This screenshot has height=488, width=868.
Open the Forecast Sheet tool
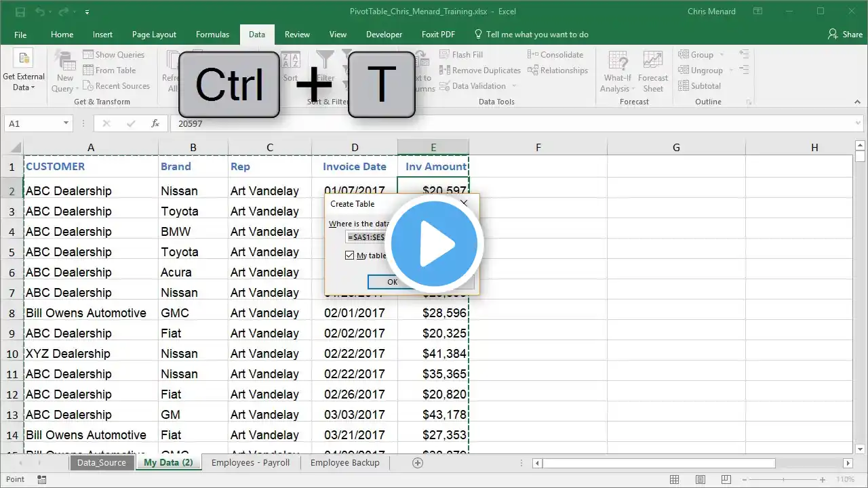point(653,71)
